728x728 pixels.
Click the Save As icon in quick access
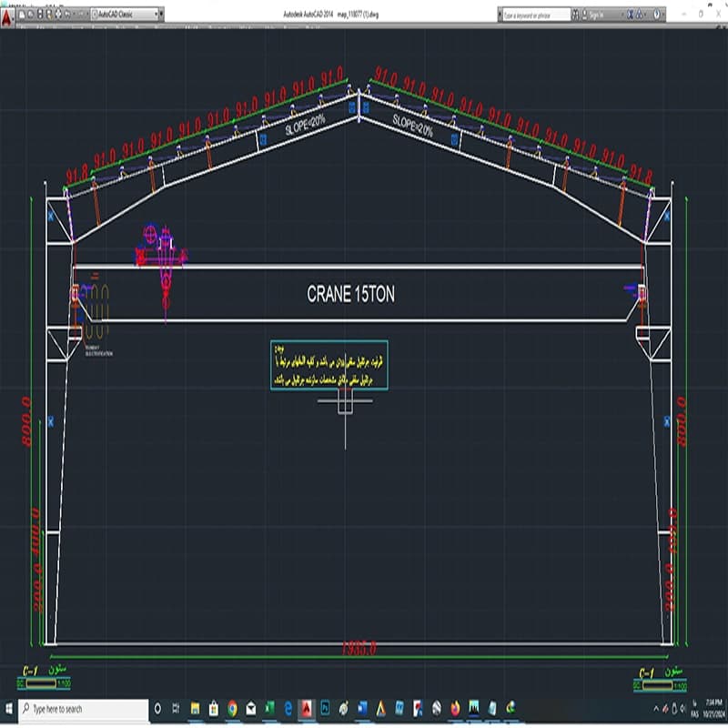(49, 15)
